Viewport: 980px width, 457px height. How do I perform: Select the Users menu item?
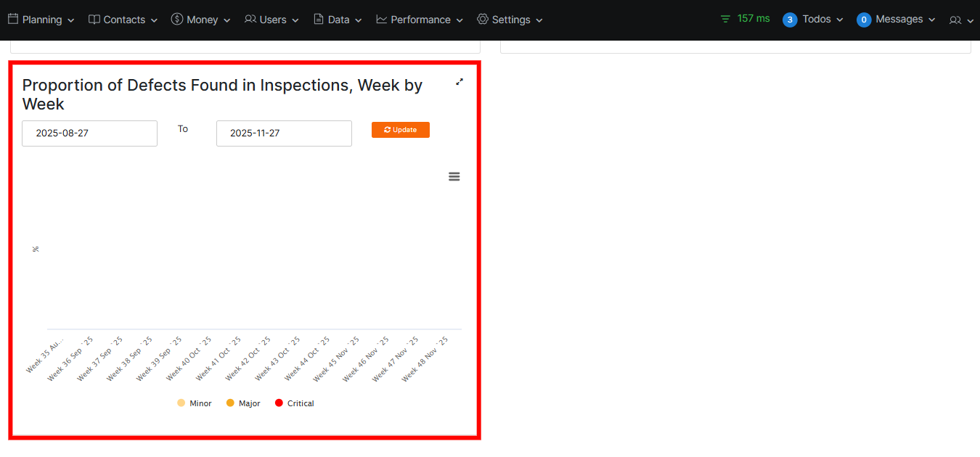coord(271,20)
